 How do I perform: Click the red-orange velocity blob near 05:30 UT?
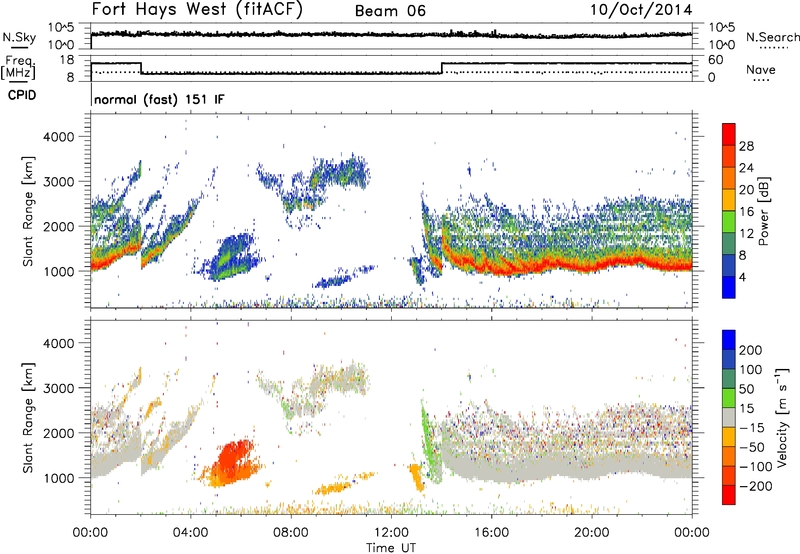tap(234, 462)
